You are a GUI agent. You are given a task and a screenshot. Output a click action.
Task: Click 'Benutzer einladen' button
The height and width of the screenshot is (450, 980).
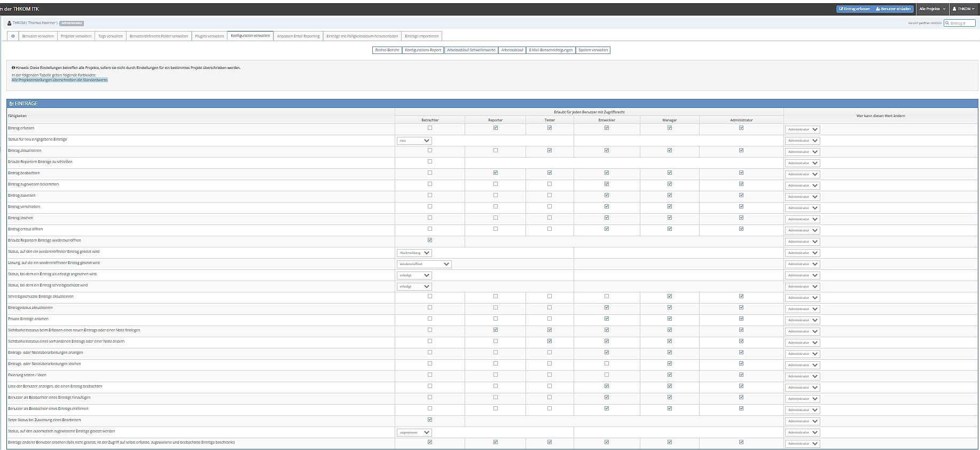[893, 9]
